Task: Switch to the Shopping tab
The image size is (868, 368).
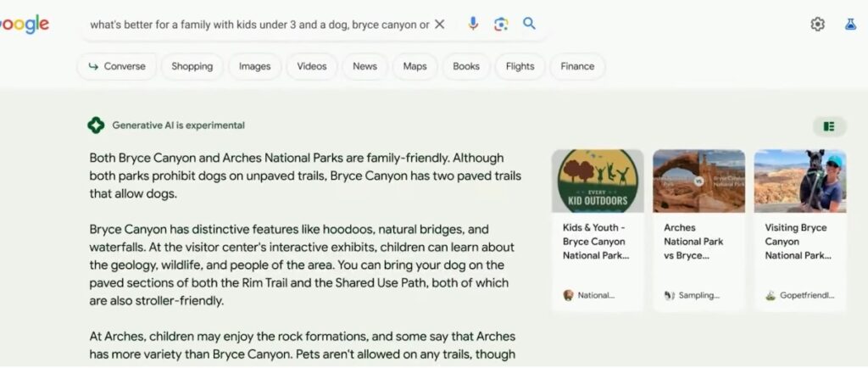Action: [192, 66]
